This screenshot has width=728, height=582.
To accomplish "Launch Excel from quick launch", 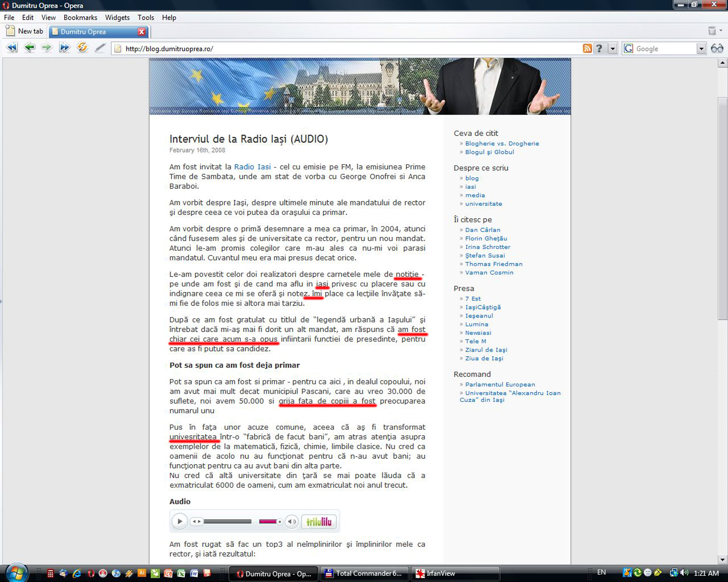I will point(181,573).
